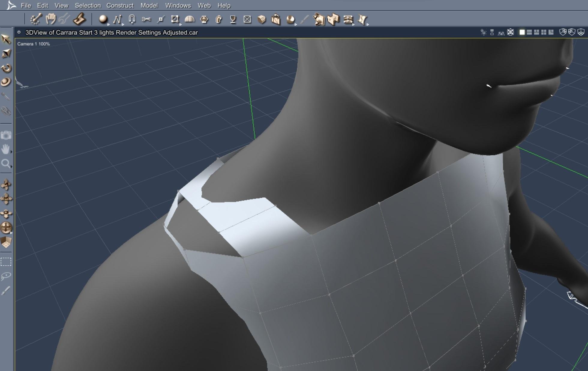This screenshot has width=588, height=371.
Task: Select the scissors cut tool
Action: pos(146,19)
